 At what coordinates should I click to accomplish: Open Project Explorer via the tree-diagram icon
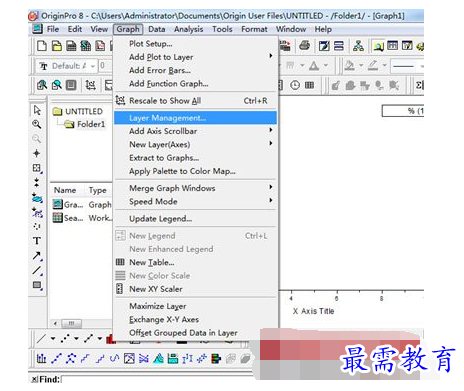click(x=358, y=46)
